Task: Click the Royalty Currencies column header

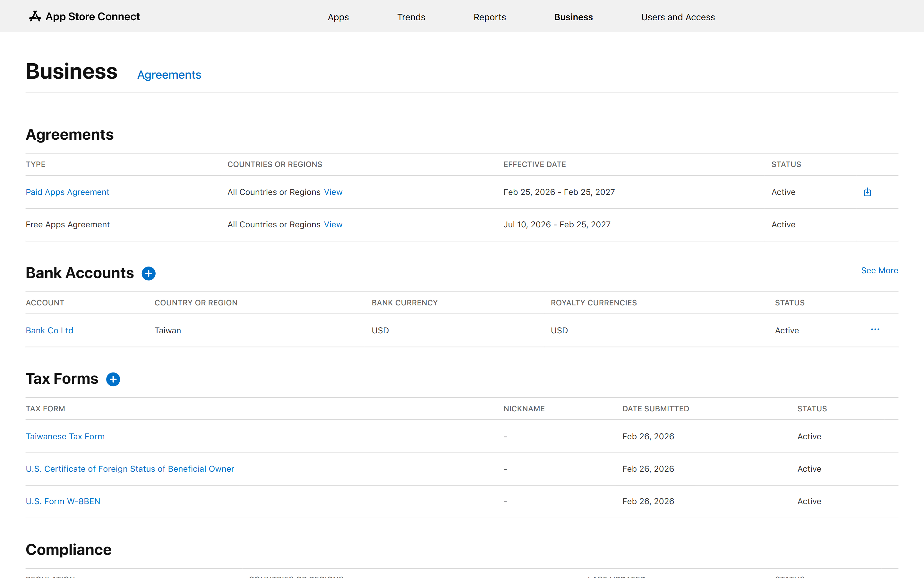Action: [x=593, y=303]
